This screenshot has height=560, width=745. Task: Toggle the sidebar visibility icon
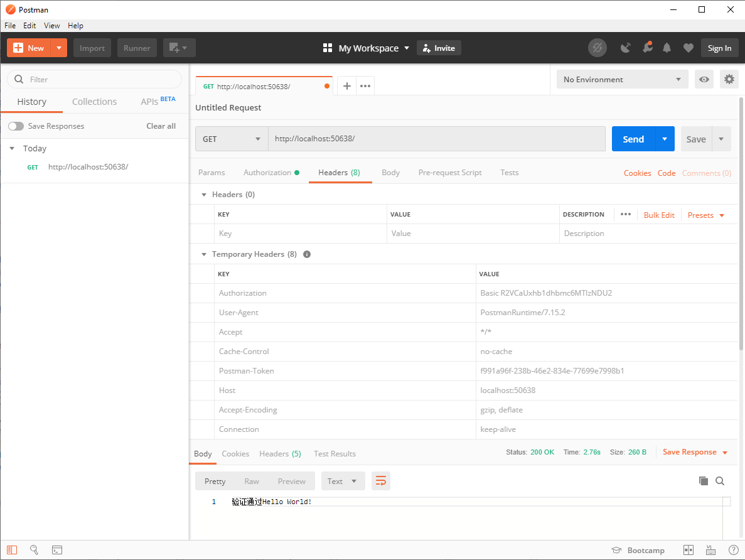(12, 550)
